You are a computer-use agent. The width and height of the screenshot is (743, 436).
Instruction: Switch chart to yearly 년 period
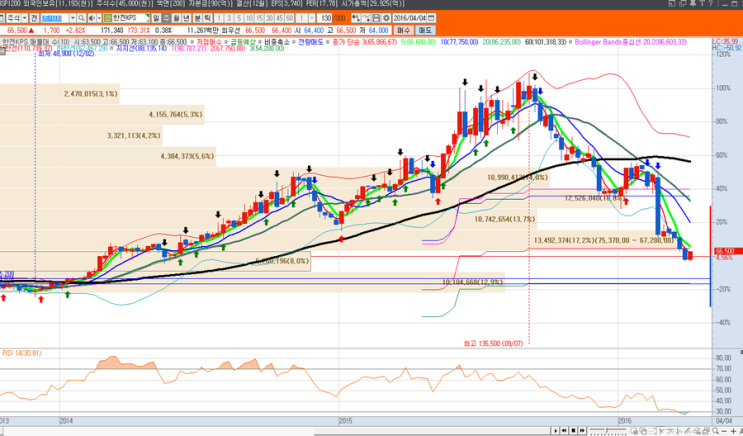coord(186,18)
